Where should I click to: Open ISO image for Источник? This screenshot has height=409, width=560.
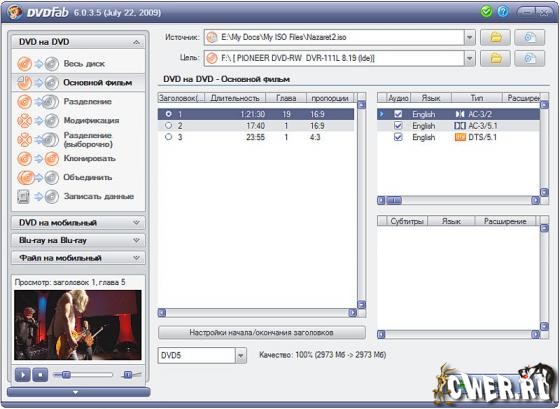coord(529,37)
